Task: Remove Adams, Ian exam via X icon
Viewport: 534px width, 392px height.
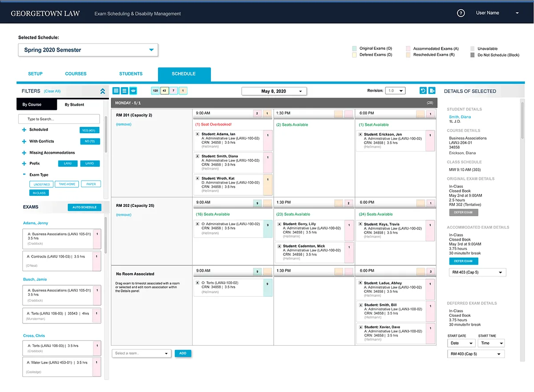Action: (198, 134)
